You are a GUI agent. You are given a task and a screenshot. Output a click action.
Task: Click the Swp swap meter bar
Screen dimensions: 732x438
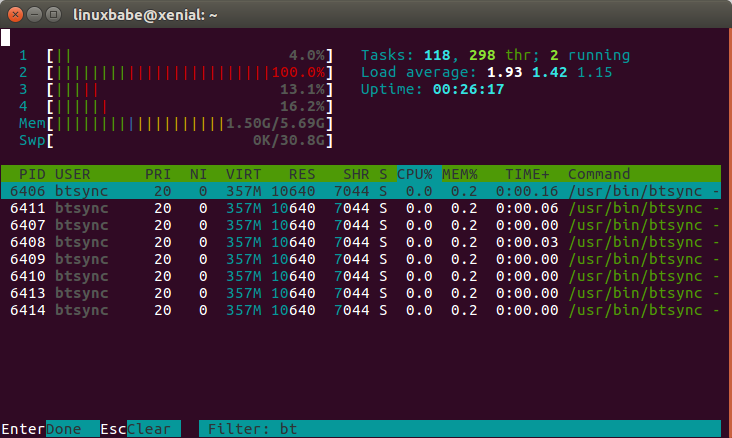coord(188,140)
